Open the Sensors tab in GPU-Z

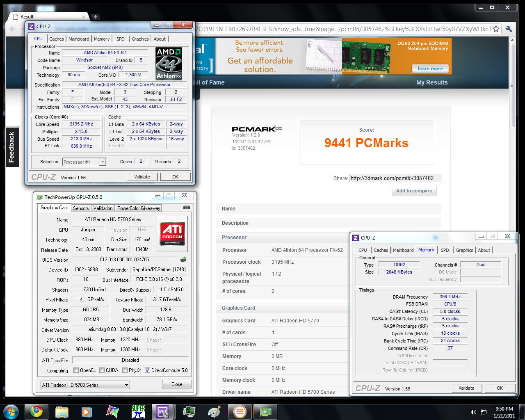coord(81,208)
